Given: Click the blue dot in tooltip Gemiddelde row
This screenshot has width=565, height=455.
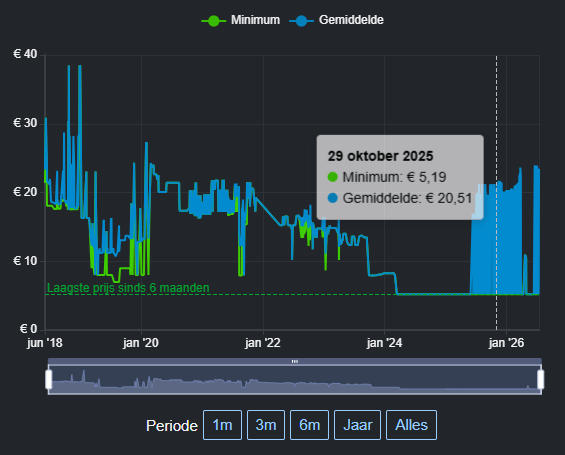Looking at the screenshot, I should pyautogui.click(x=333, y=198).
